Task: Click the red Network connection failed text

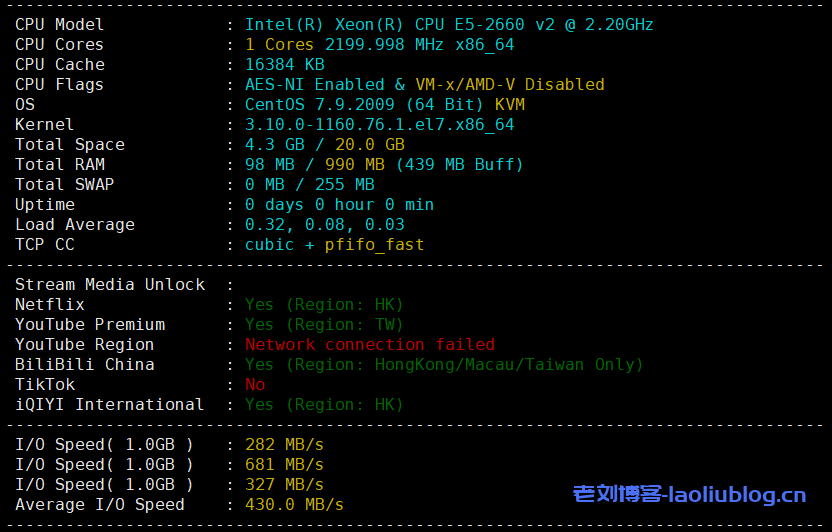Action: [369, 344]
